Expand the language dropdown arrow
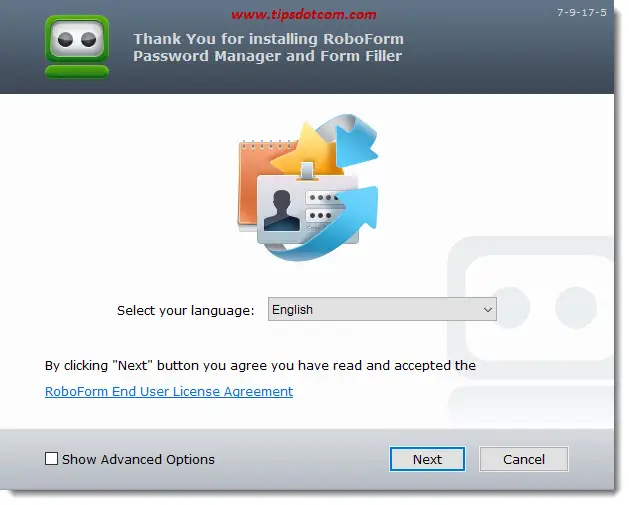629x505 pixels. click(x=488, y=310)
